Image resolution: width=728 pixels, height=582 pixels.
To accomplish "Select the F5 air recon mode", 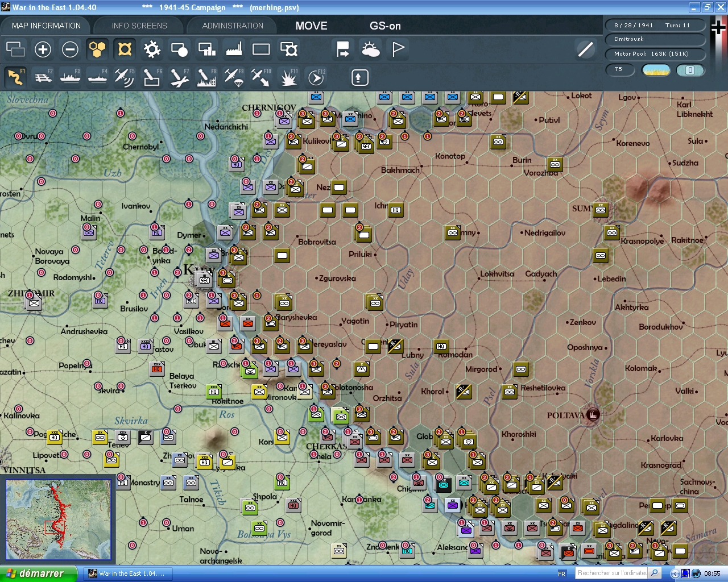I will pyautogui.click(x=125, y=77).
